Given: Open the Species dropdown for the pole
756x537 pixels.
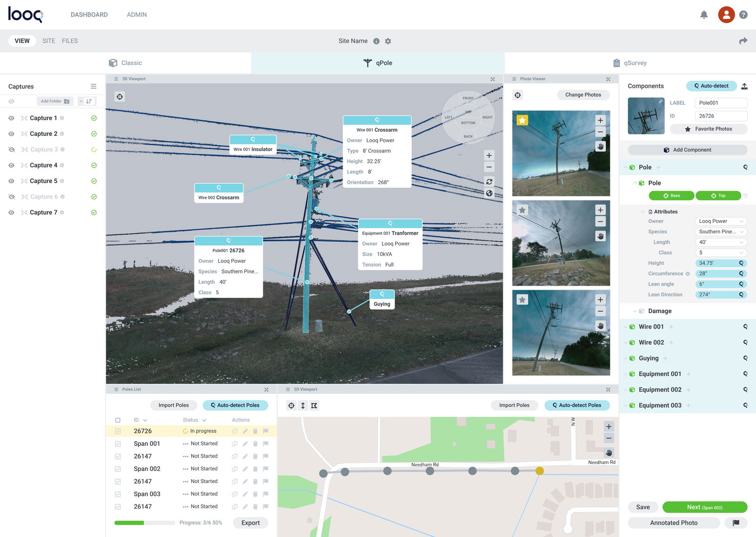Looking at the screenshot, I should point(721,231).
